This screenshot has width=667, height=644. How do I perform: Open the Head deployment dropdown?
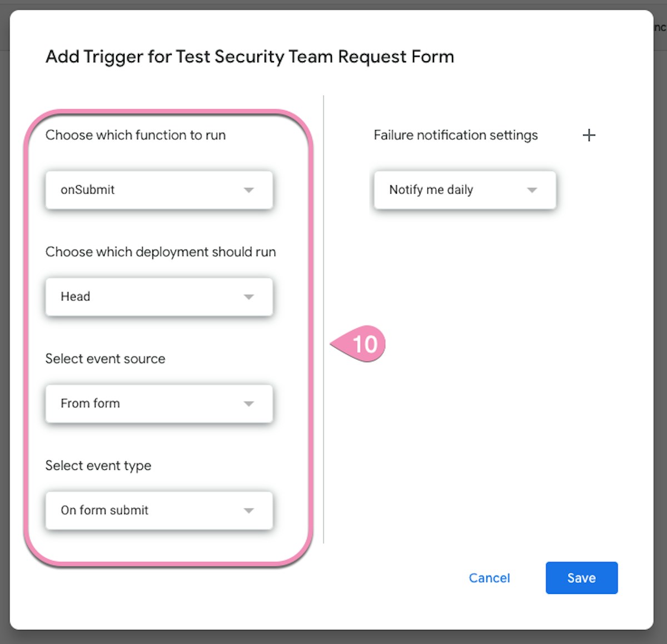click(158, 297)
